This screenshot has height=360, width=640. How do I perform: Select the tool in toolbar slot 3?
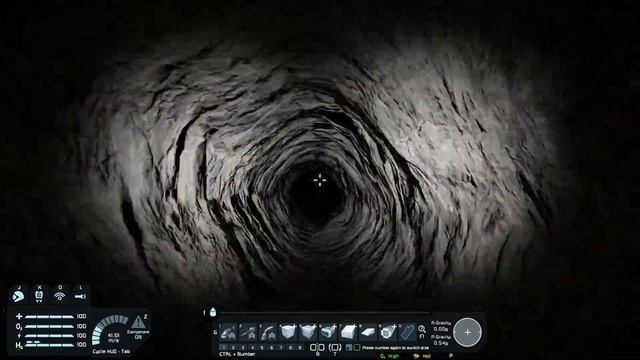click(268, 332)
